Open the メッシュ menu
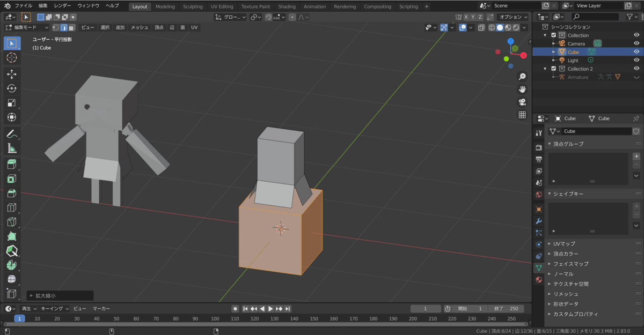 click(x=140, y=27)
